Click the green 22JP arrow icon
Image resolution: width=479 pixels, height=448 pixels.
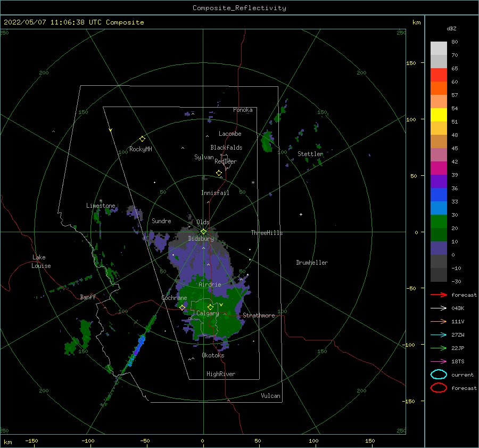click(x=439, y=348)
